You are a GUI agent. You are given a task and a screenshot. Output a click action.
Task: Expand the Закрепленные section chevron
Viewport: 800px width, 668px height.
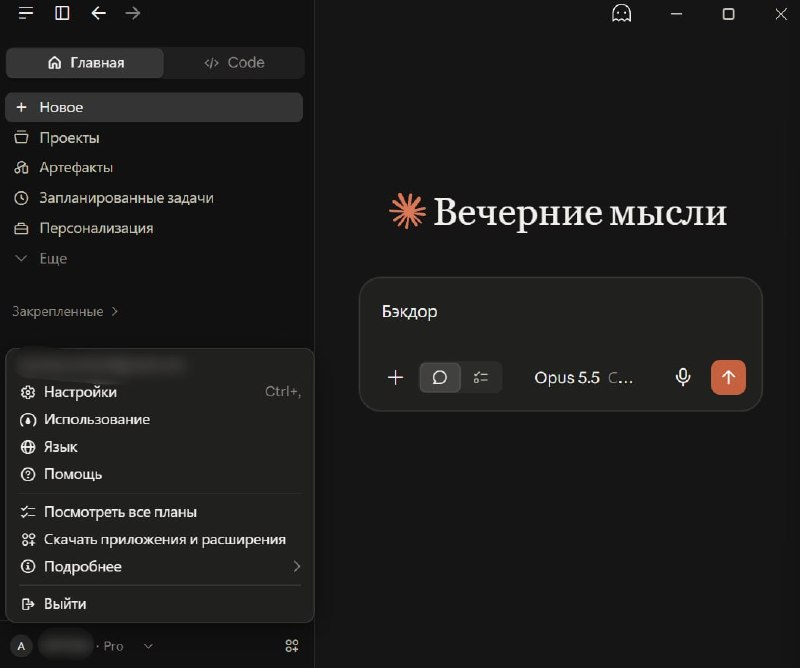(115, 311)
